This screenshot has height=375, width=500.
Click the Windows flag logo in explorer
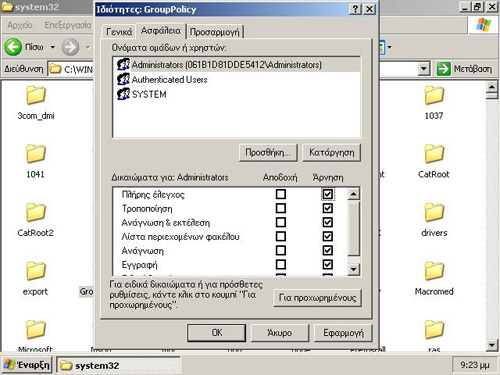[x=483, y=25]
